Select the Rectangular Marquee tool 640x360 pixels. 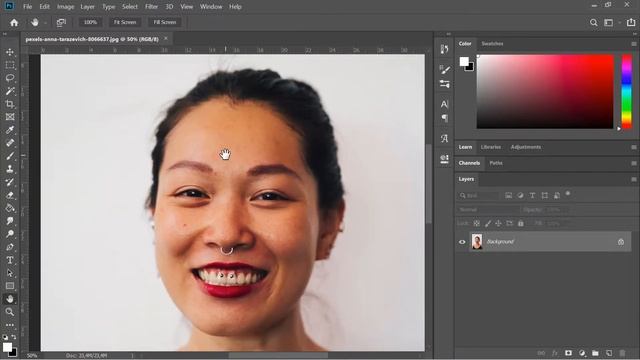pyautogui.click(x=10, y=65)
